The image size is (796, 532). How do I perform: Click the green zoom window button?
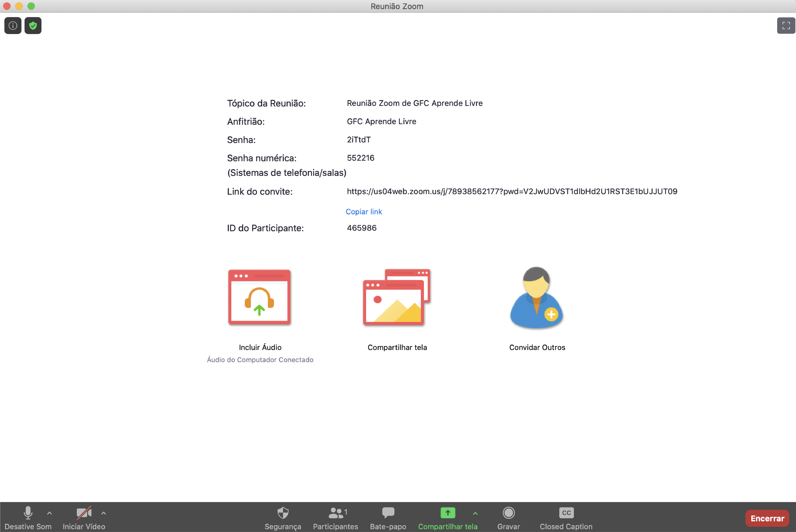[x=31, y=6]
